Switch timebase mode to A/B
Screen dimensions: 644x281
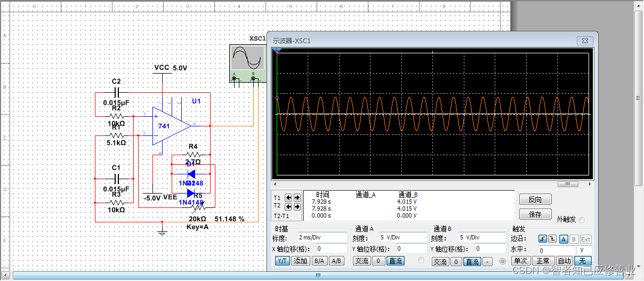pos(336,261)
